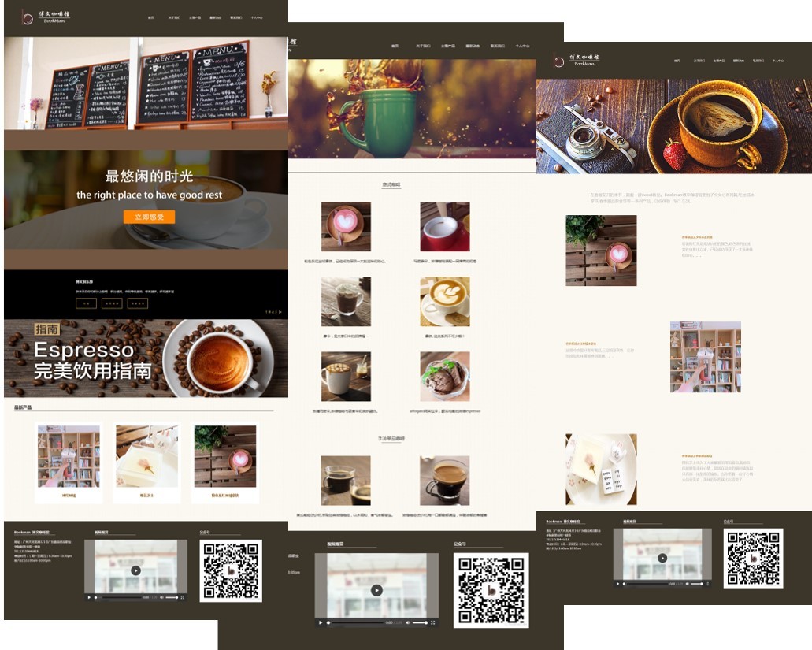Open 首页 in the left page navigation bar

[150, 17]
